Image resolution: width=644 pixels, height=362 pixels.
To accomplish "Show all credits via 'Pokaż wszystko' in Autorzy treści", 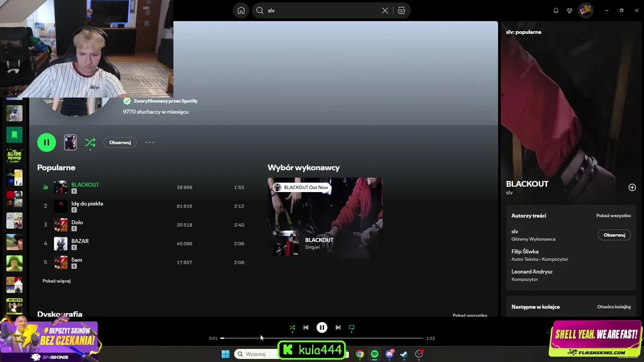I will (x=613, y=216).
